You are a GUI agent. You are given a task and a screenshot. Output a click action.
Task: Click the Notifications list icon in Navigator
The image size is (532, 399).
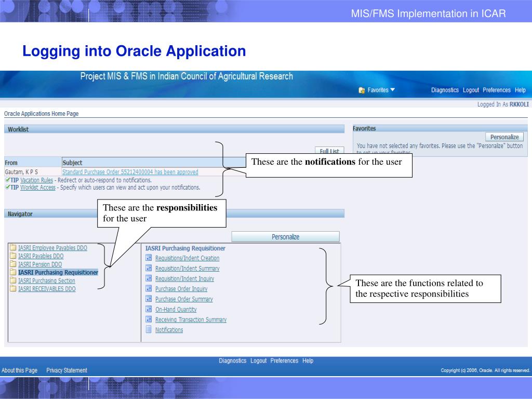[x=149, y=329]
